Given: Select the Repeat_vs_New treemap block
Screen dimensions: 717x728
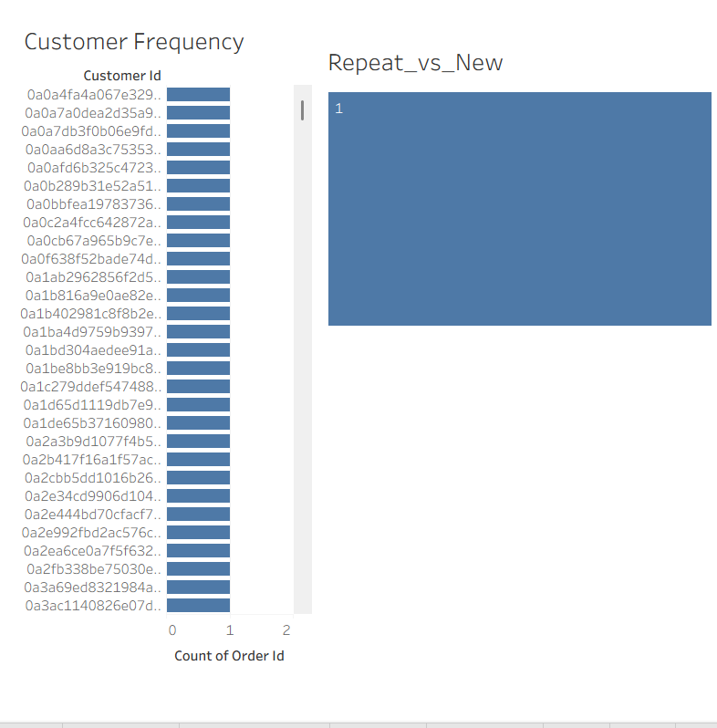Looking at the screenshot, I should pyautogui.click(x=520, y=209).
